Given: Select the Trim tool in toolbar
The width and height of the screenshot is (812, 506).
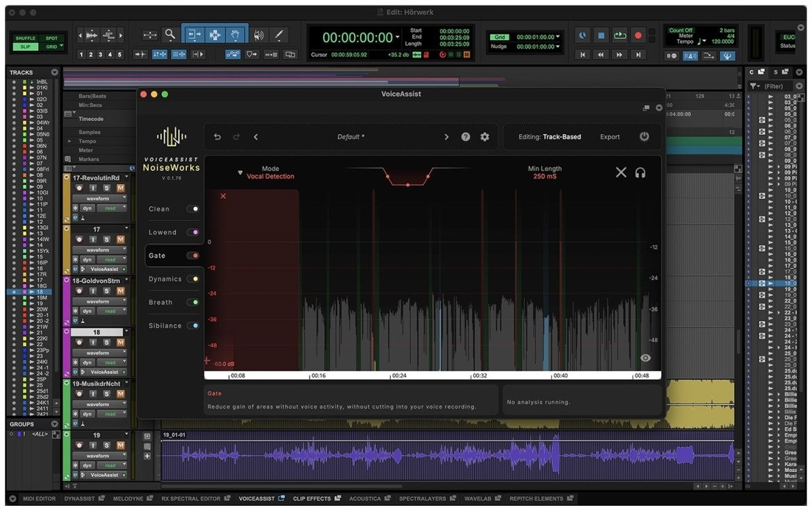Looking at the screenshot, I should point(193,35).
